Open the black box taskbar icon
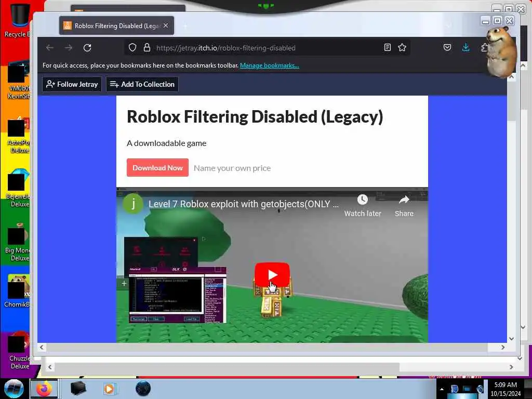532x399 pixels. [78, 389]
